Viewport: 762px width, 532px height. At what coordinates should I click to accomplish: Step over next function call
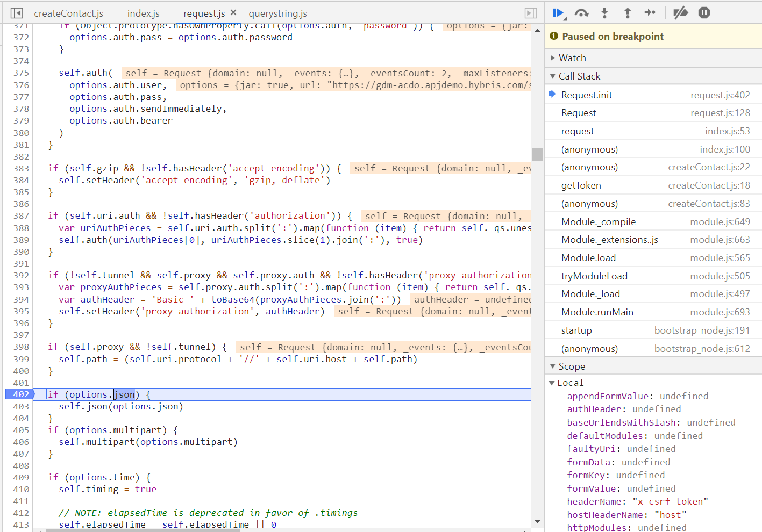pos(581,13)
